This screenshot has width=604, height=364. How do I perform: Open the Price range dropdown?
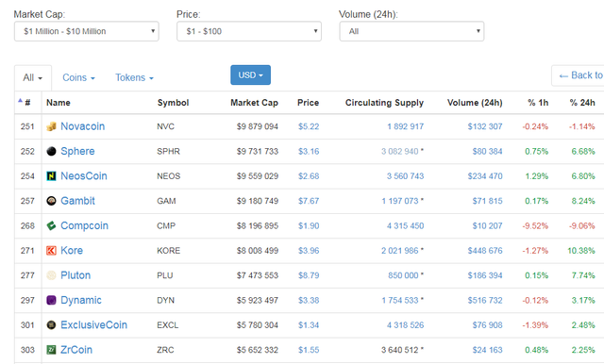click(x=249, y=31)
